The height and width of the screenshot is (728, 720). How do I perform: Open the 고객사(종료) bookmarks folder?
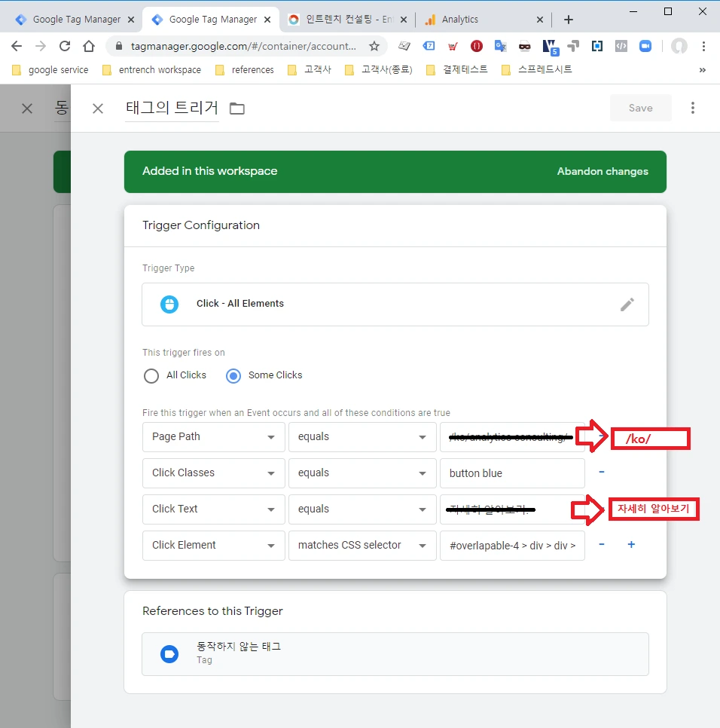(379, 69)
